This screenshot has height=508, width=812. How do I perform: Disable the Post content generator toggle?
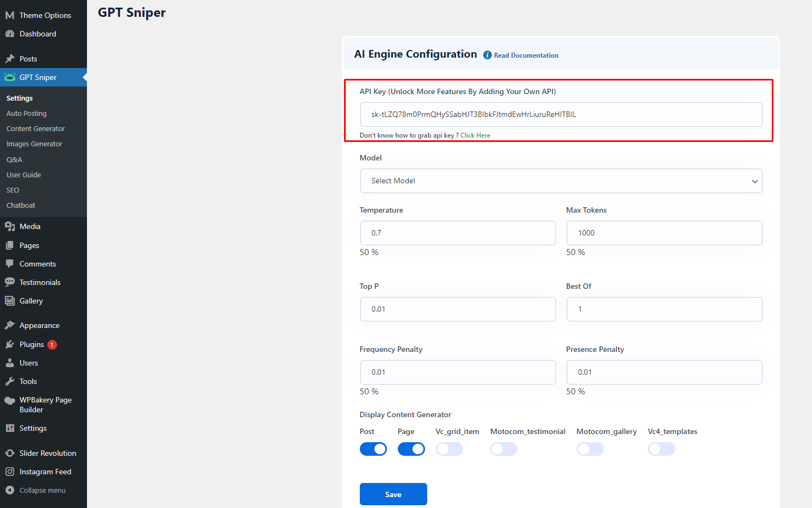pos(373,449)
